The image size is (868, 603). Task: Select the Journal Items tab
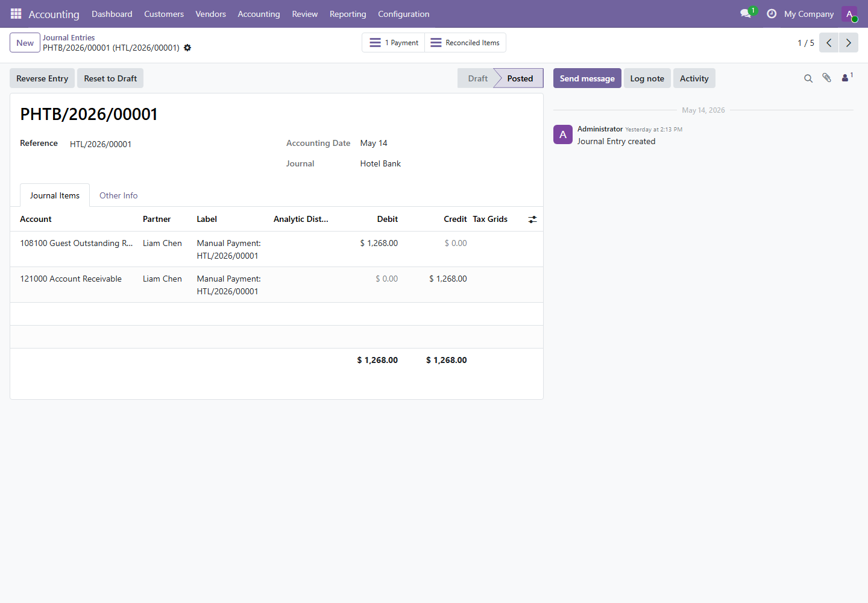point(55,195)
